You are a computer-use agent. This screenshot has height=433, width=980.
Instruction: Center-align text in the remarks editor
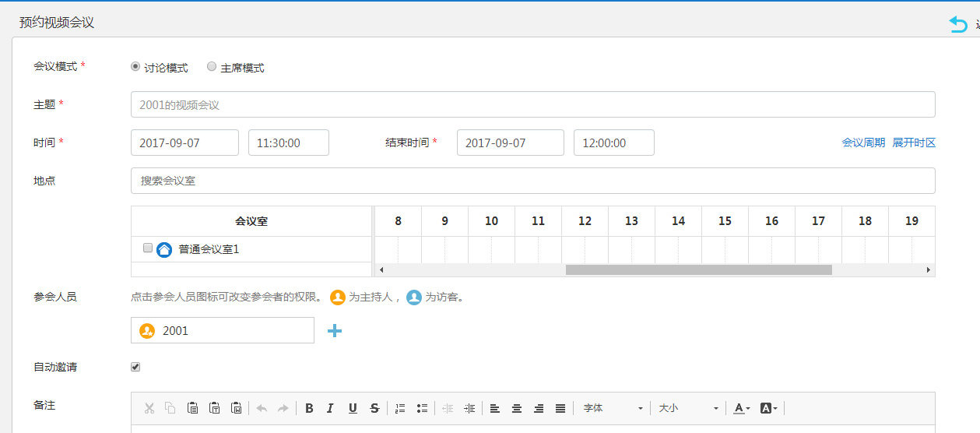point(516,408)
